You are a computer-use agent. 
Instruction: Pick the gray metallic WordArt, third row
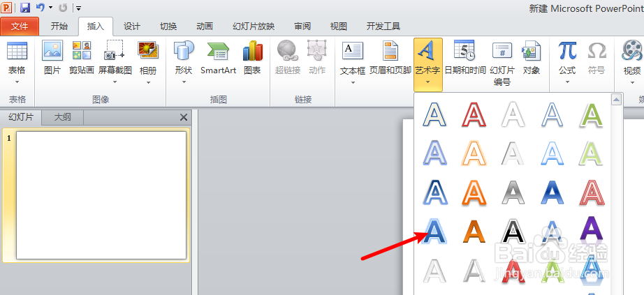[513, 192]
